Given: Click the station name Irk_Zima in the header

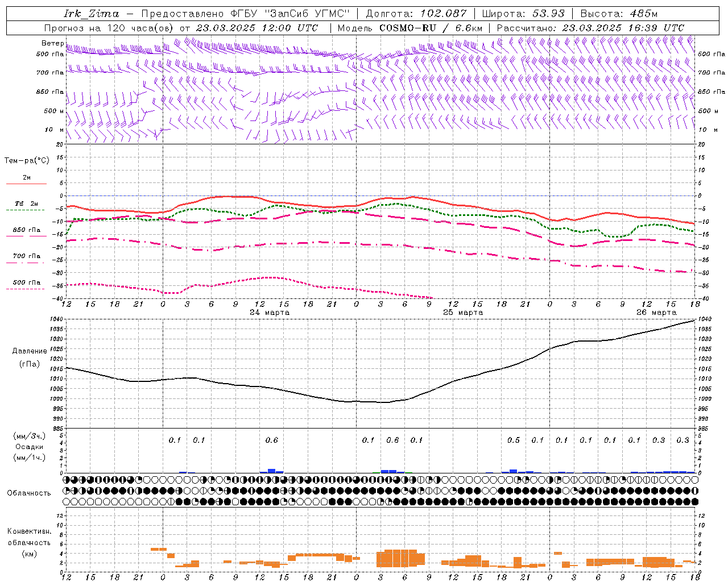Looking at the screenshot, I should [91, 14].
